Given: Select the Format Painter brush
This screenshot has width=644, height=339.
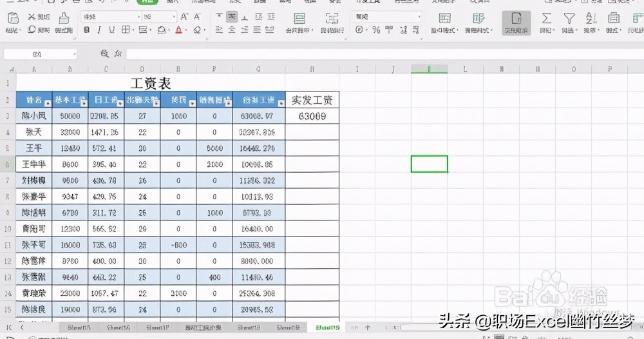Looking at the screenshot, I should click(64, 18).
